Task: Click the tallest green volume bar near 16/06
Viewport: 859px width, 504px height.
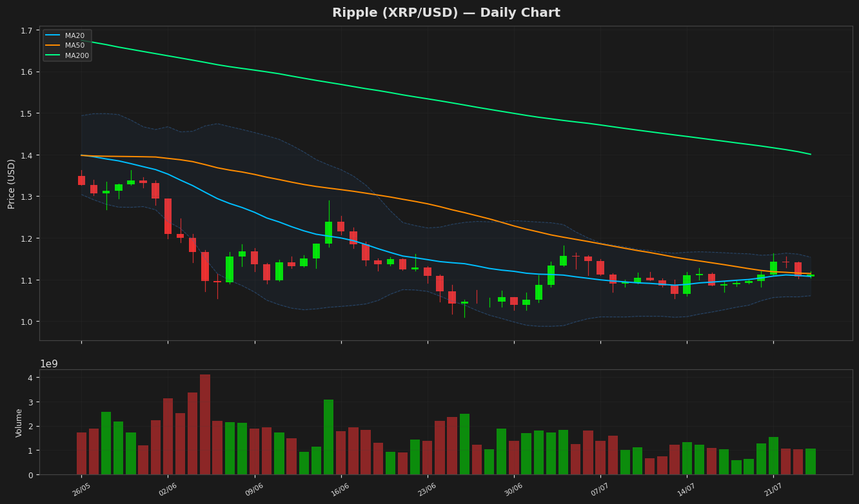Action: [x=328, y=437]
